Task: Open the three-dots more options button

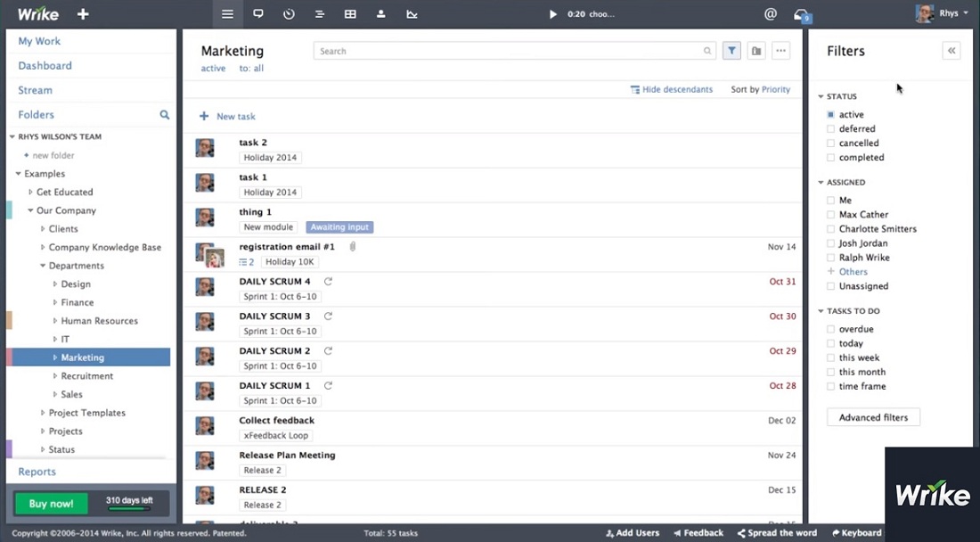Action: coord(780,51)
